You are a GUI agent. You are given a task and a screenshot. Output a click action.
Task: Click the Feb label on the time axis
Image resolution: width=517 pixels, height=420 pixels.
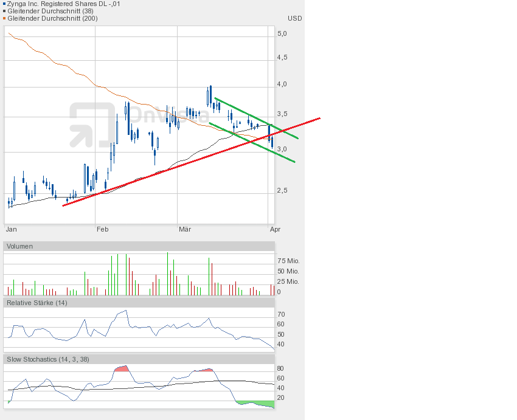tap(102, 229)
